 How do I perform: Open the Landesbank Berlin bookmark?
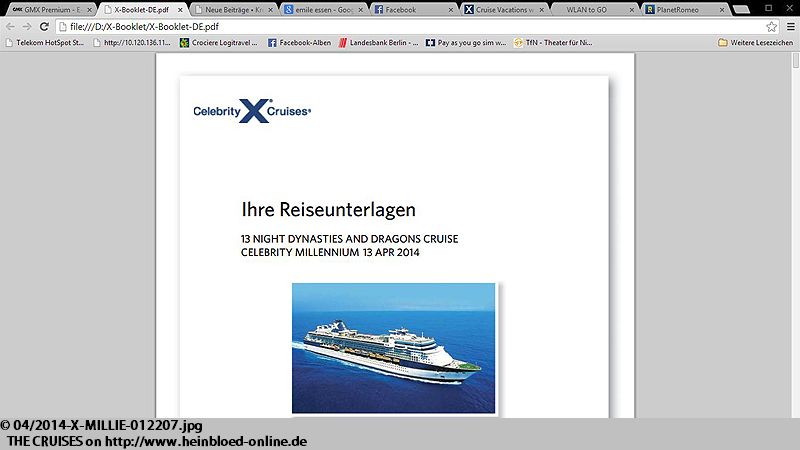click(378, 43)
